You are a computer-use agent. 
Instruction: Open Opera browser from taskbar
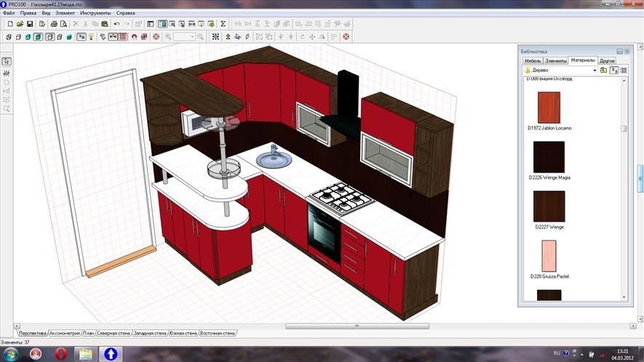tap(61, 354)
